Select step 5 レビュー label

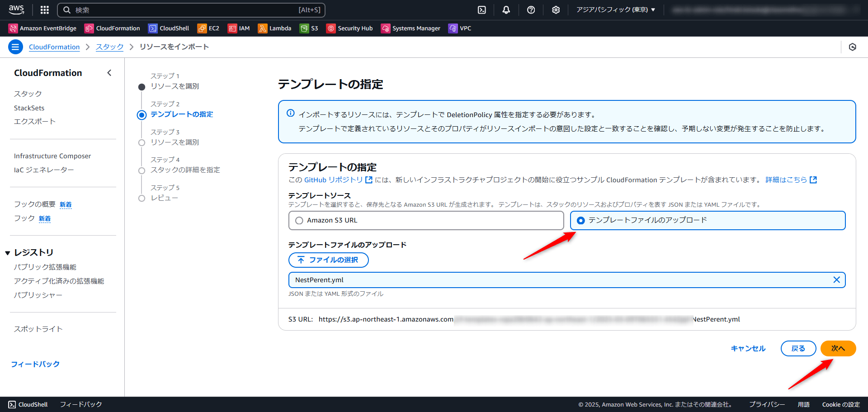(x=165, y=198)
